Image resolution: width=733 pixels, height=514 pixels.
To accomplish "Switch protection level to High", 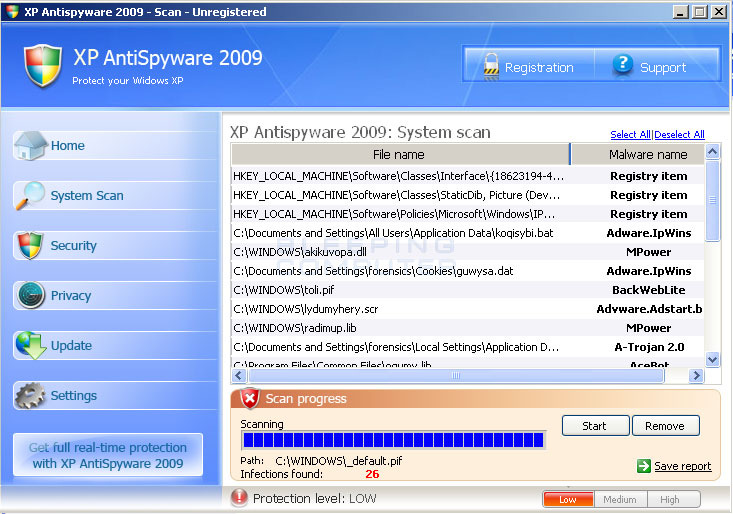I will (671, 499).
